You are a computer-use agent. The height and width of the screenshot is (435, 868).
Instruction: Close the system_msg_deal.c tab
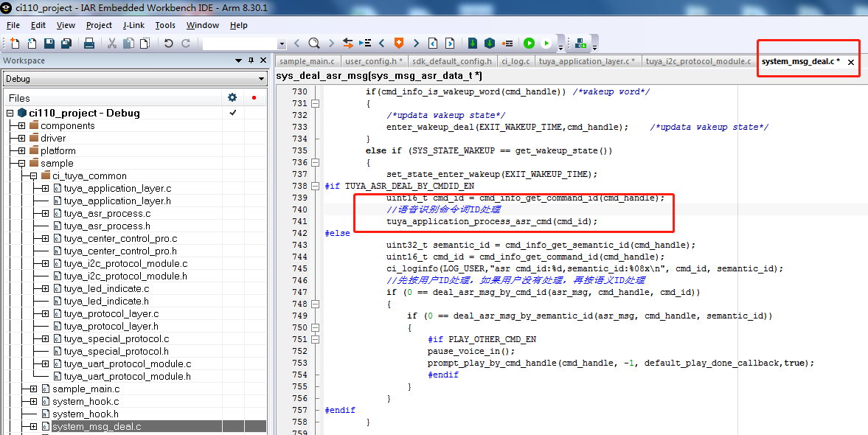851,62
